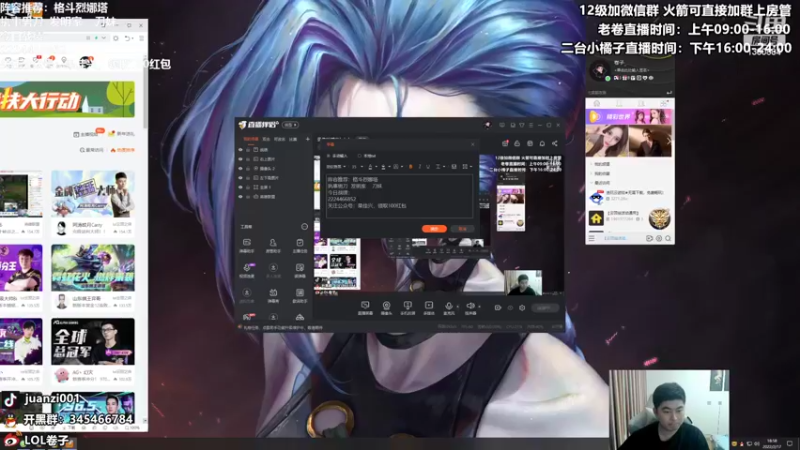This screenshot has height=450, width=800.
Task: Open text color dropdown in text dialog
Action: (x=373, y=167)
